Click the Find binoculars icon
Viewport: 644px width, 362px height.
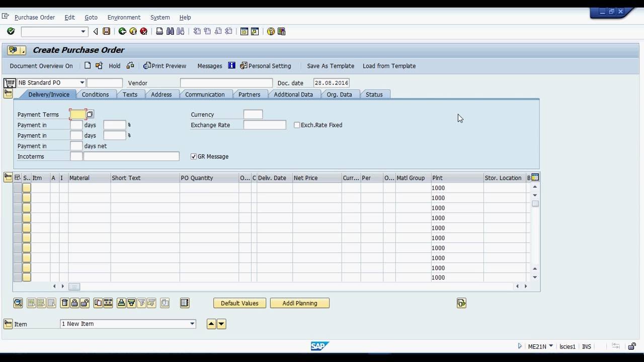170,31
